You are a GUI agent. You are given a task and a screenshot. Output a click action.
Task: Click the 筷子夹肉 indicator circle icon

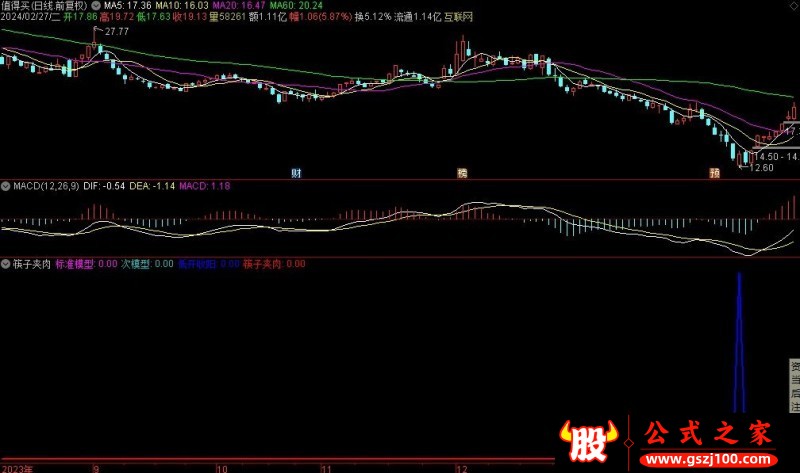coord(6,265)
